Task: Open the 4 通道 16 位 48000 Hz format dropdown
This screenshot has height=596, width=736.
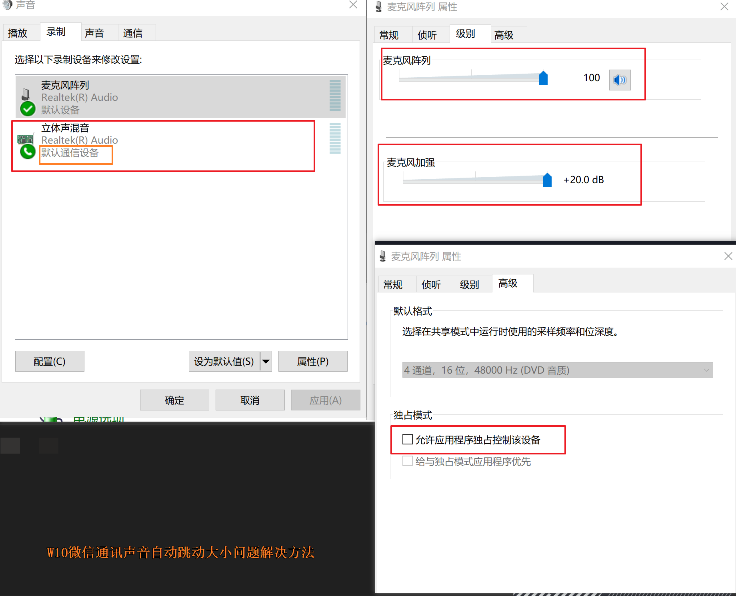Action: tap(557, 370)
